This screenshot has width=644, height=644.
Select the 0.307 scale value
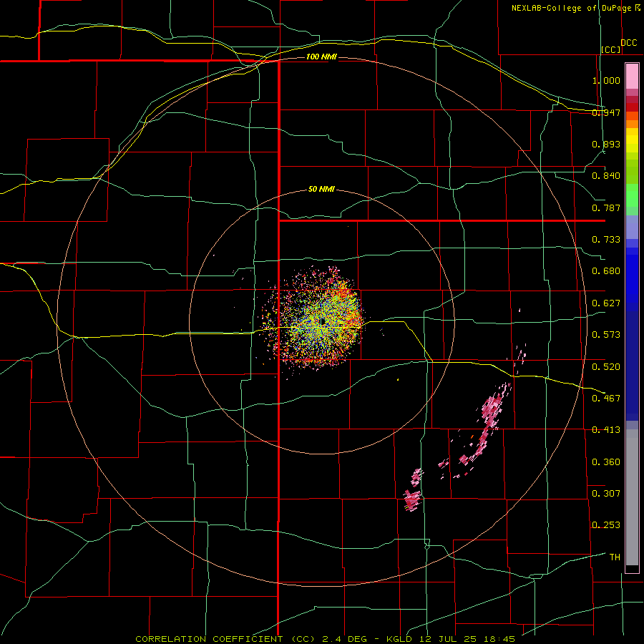pos(606,493)
